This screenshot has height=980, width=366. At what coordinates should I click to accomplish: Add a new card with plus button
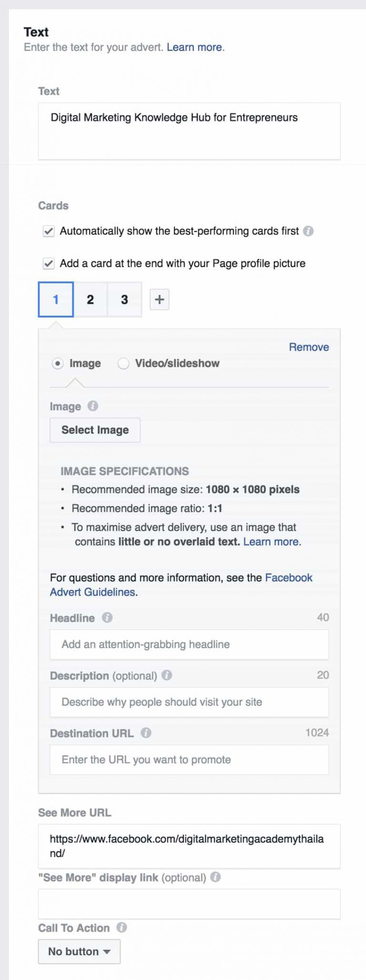[x=160, y=300]
